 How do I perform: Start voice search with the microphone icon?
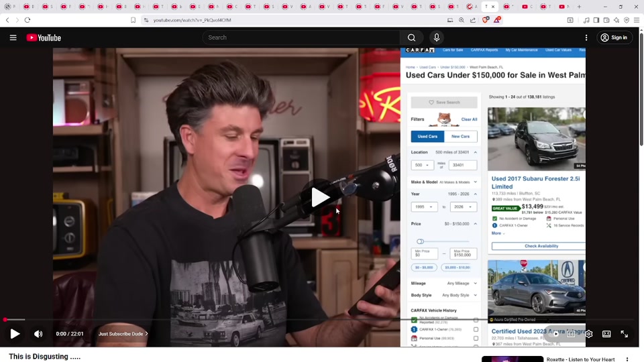[x=437, y=38]
